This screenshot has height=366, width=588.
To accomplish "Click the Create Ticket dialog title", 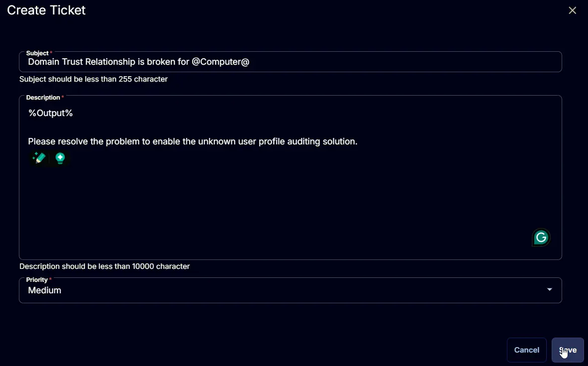I will tap(46, 10).
